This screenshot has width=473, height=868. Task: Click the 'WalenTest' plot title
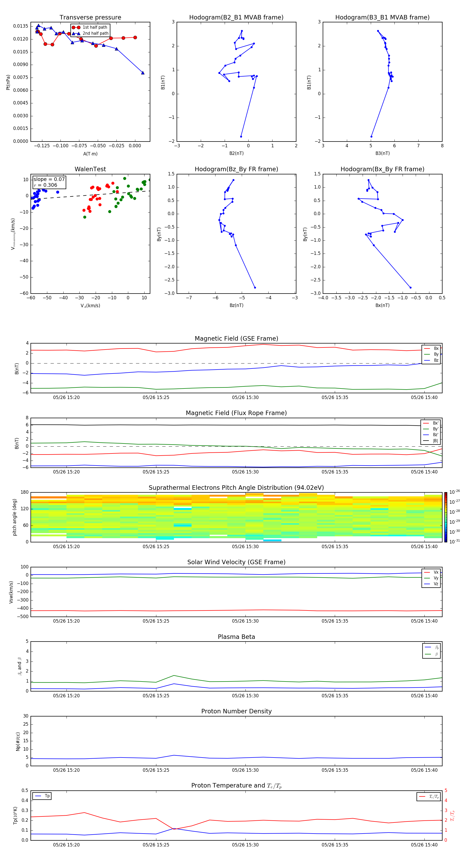tap(90, 169)
